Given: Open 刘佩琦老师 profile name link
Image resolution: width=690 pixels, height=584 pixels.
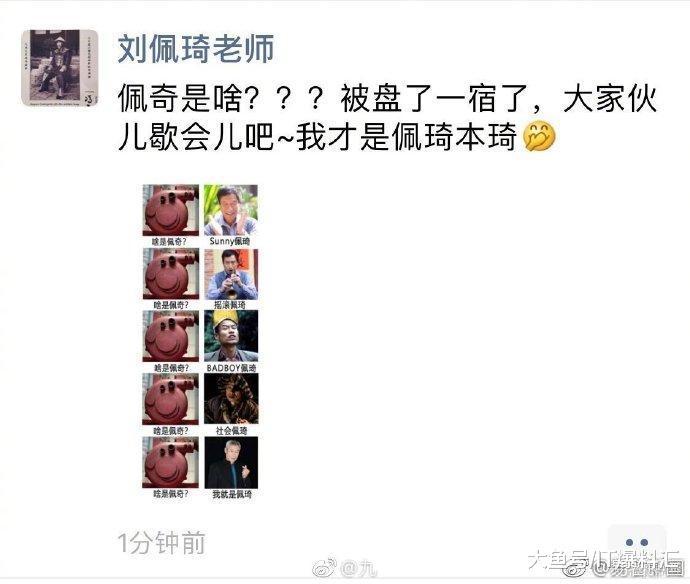Looking at the screenshot, I should (x=196, y=48).
